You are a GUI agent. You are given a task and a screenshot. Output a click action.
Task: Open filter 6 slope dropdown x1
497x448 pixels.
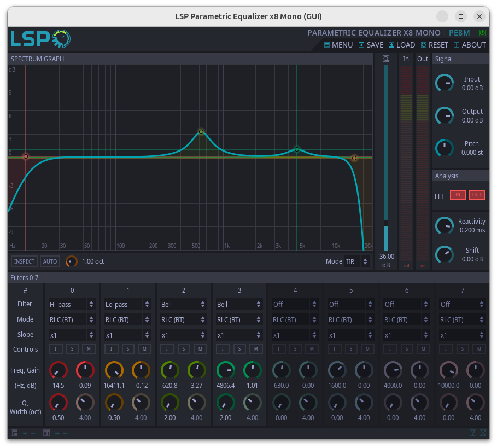(x=406, y=335)
